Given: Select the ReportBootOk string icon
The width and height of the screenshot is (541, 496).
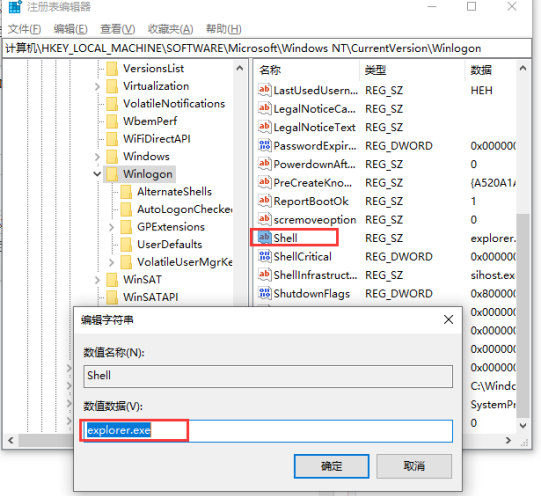Looking at the screenshot, I should coord(265,201).
